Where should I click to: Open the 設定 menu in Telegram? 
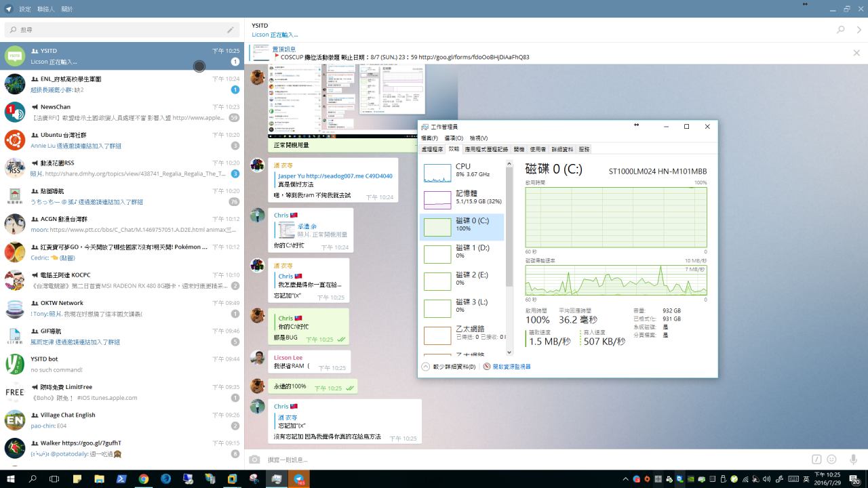click(x=25, y=9)
